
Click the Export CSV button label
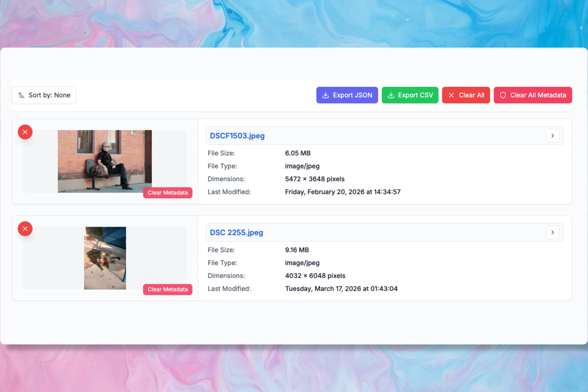point(415,95)
